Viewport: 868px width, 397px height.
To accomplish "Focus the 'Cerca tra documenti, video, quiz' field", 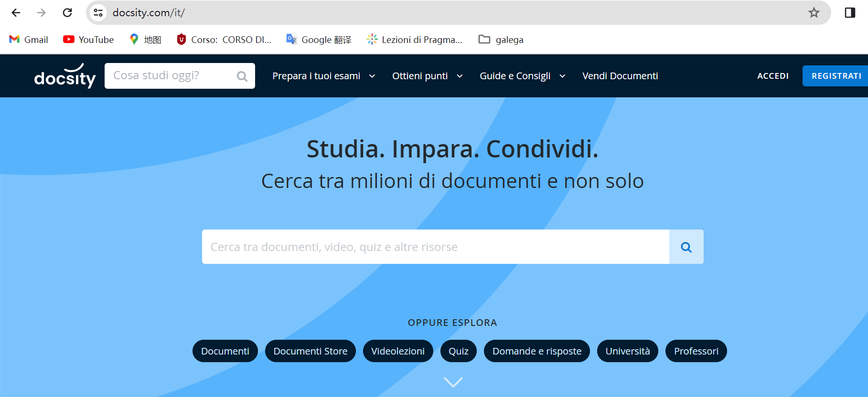I will tap(435, 247).
